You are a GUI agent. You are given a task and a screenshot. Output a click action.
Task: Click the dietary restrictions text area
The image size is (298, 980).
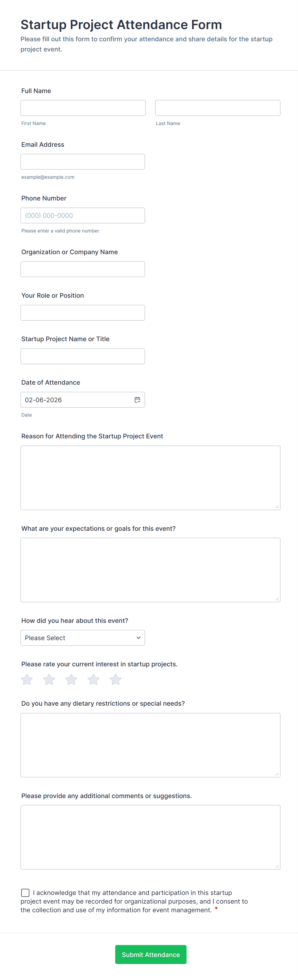click(151, 745)
